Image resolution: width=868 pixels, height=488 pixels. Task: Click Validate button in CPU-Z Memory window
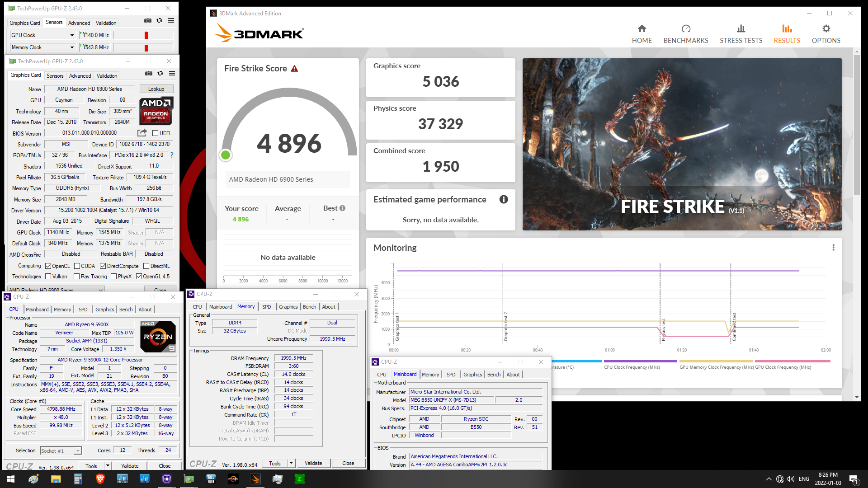click(x=313, y=463)
